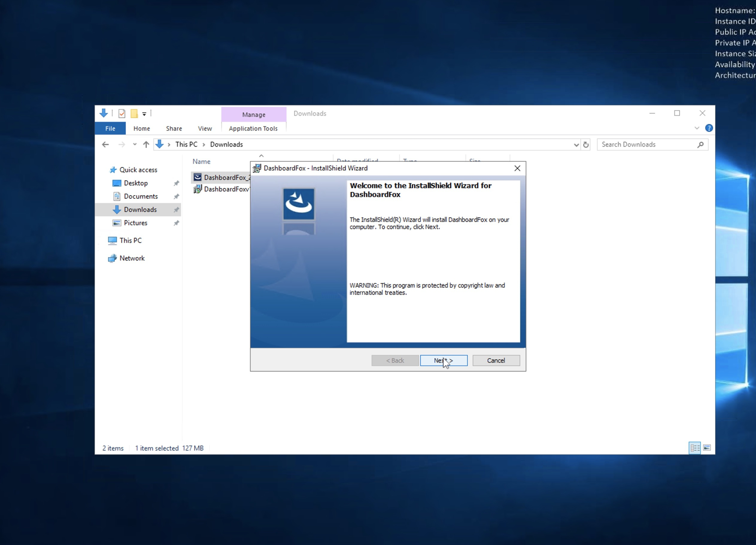This screenshot has height=545, width=756.
Task: Minimize the Downloads Explorer window
Action: [652, 113]
